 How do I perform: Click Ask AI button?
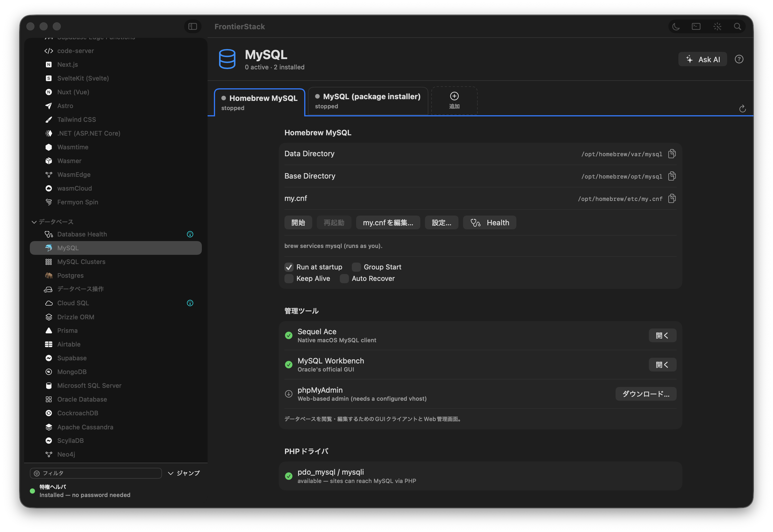tap(702, 59)
